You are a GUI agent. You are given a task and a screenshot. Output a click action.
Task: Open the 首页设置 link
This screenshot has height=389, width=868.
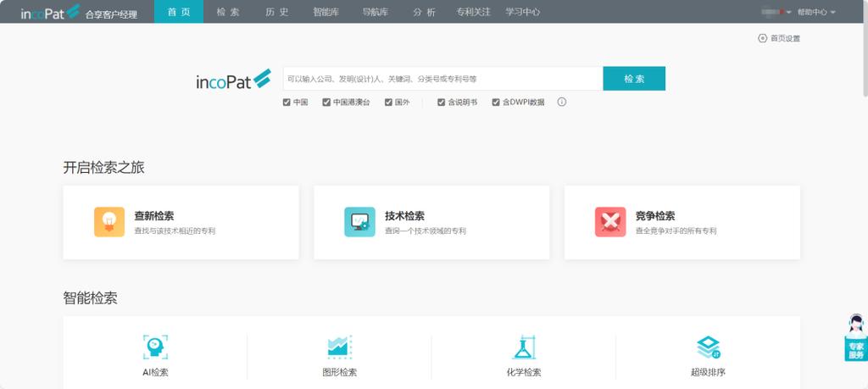click(x=786, y=38)
